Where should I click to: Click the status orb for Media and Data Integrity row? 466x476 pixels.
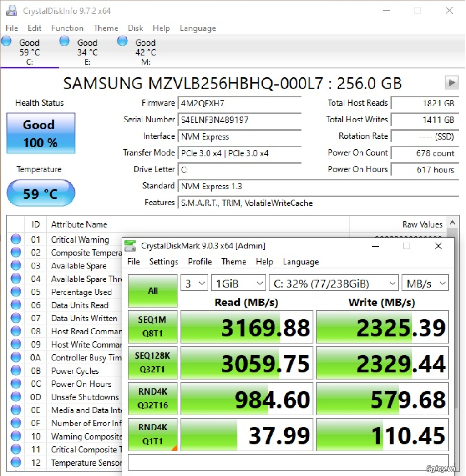pos(16,410)
